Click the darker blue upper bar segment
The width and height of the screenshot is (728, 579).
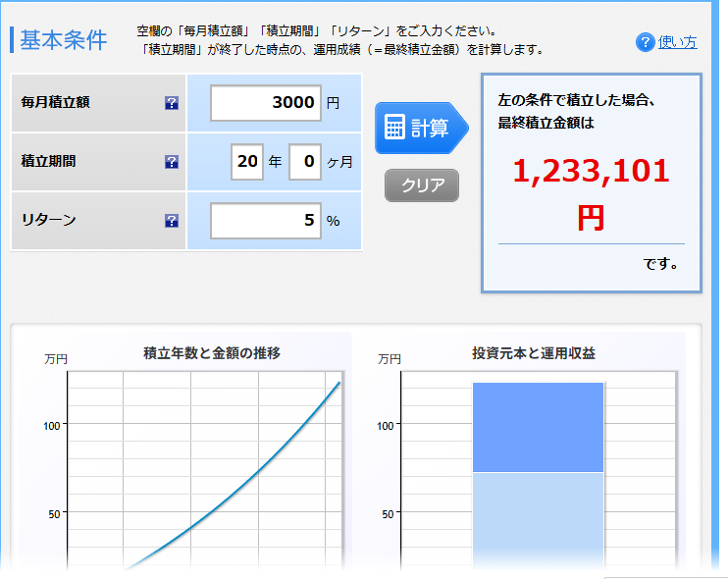coord(538,427)
